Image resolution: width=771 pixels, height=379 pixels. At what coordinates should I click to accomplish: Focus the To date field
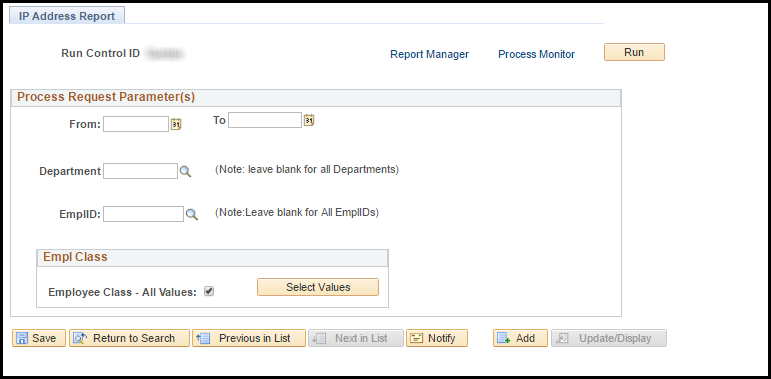point(265,120)
